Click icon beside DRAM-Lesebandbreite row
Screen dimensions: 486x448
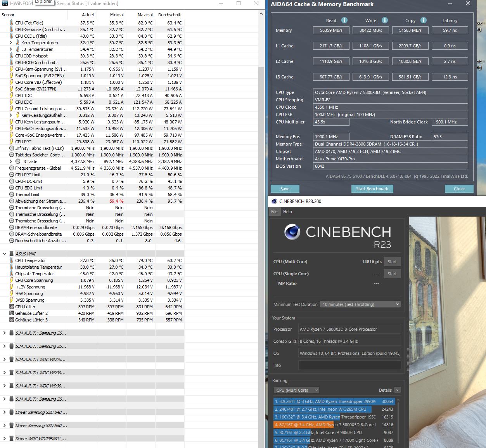coord(12,227)
